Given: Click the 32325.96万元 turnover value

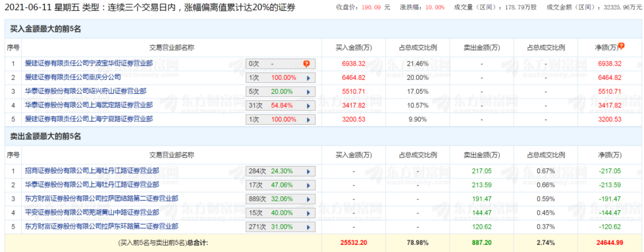Looking at the screenshot, I should (621, 7).
